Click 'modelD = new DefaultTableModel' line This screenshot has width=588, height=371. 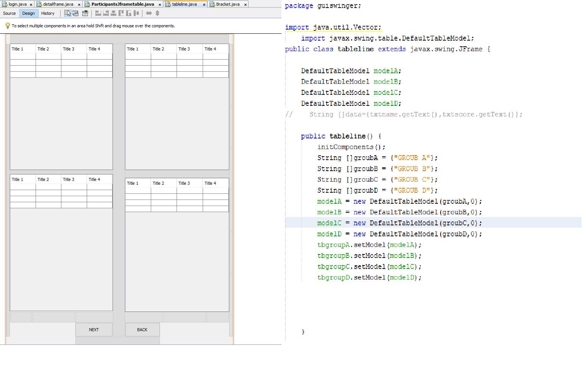coord(400,234)
